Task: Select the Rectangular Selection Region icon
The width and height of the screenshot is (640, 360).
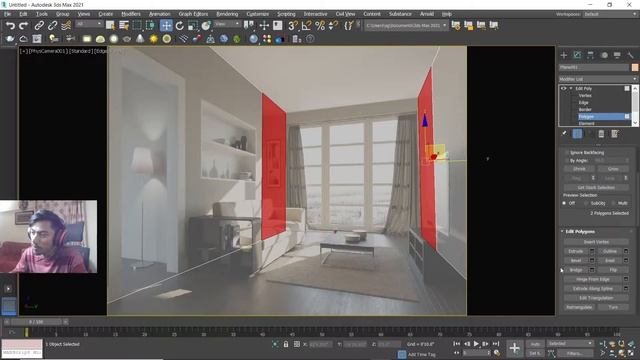Action: point(137,26)
